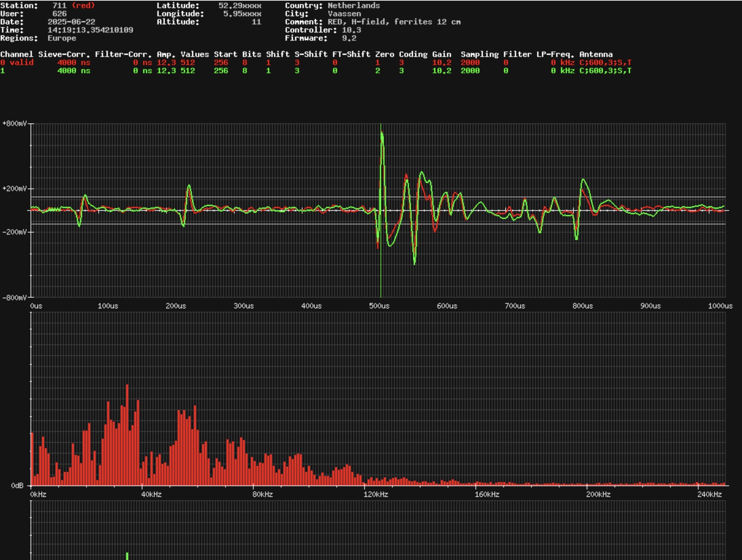Click the red station label '711 (red)'
This screenshot has height=560, width=742.
click(x=73, y=5)
